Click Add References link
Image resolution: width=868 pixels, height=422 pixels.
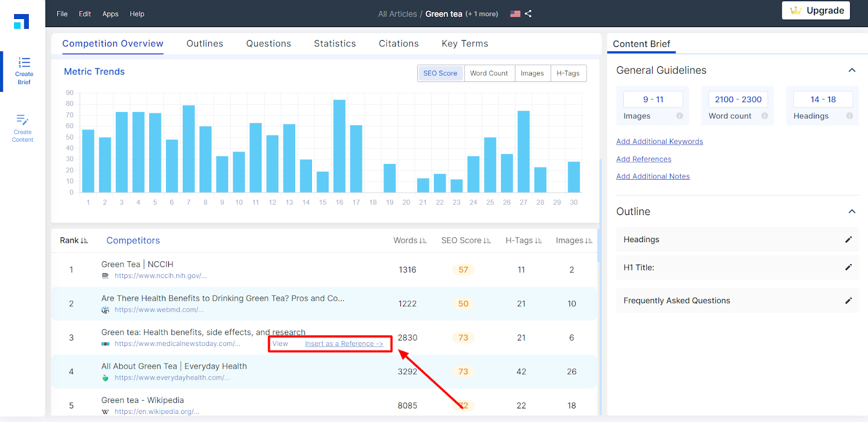(644, 159)
